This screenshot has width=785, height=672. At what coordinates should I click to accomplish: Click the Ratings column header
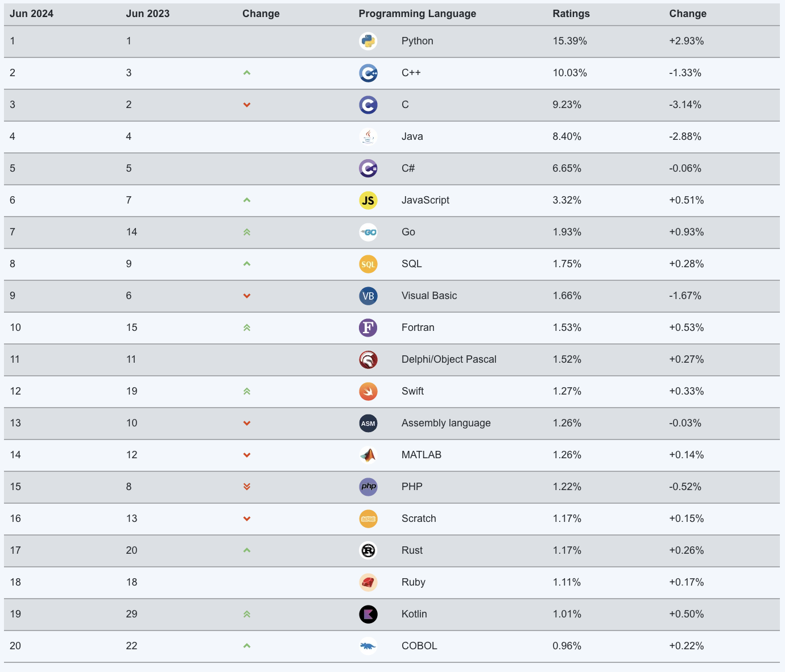click(x=571, y=14)
